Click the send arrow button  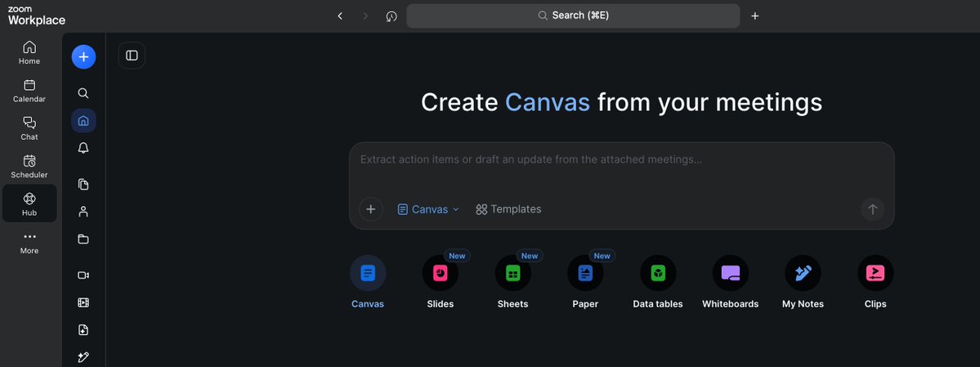click(x=872, y=208)
